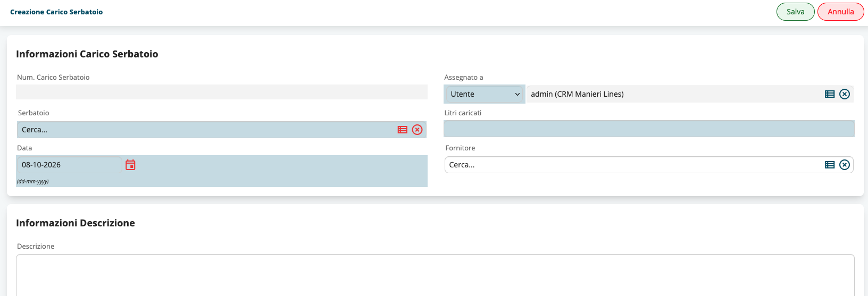Click the Informazioni Descrizione heading
Screen dimensions: 868x296
(76, 223)
